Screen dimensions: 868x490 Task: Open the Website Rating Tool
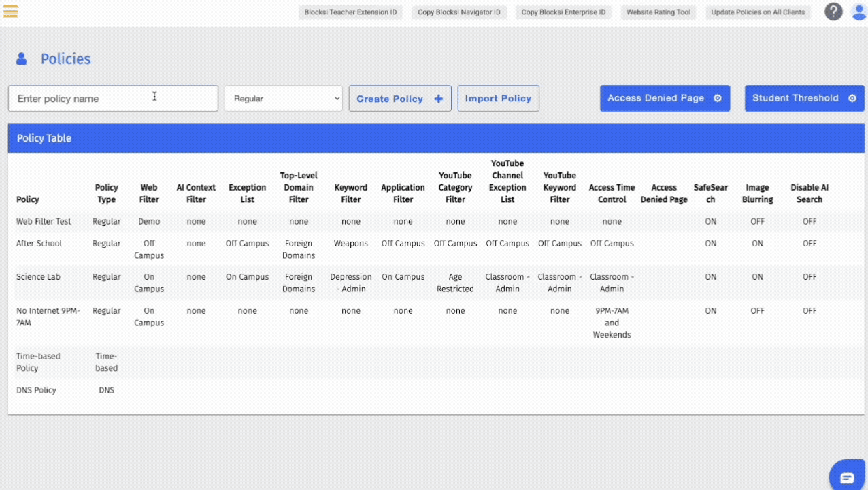(x=658, y=12)
